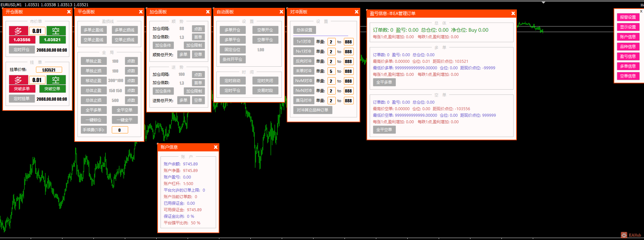Toggle the 总体止盈 button
The width and height of the screenshot is (644, 240).
coord(93,90)
